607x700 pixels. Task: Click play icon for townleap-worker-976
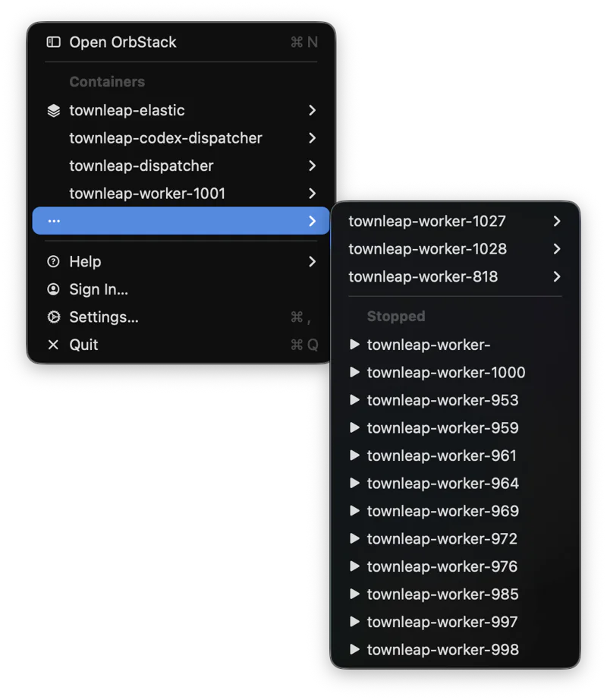click(x=354, y=566)
